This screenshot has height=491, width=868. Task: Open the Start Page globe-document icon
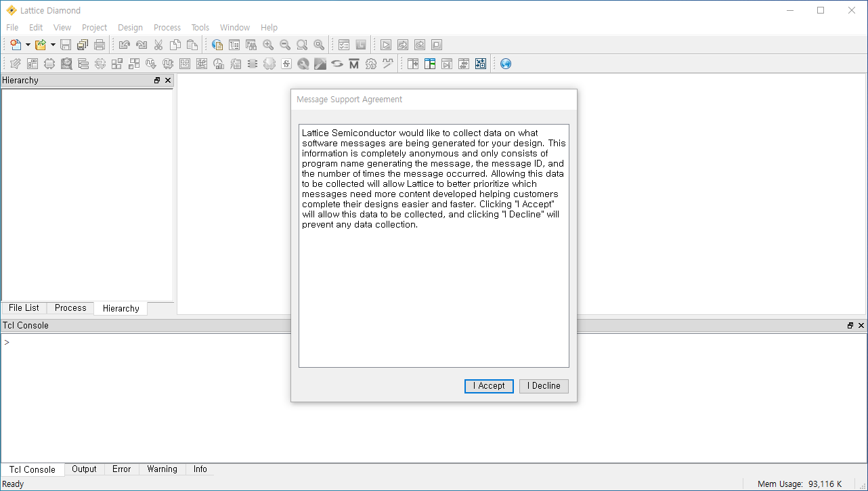click(x=217, y=45)
